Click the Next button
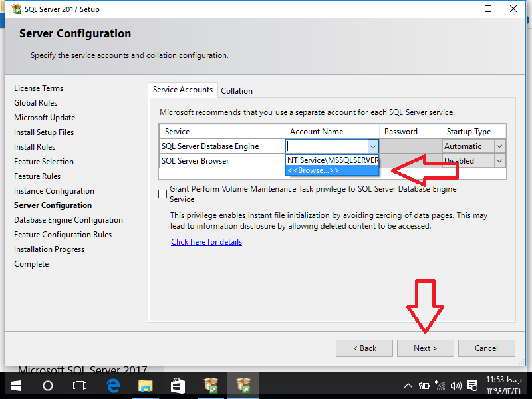The width and height of the screenshot is (532, 399). click(x=425, y=348)
